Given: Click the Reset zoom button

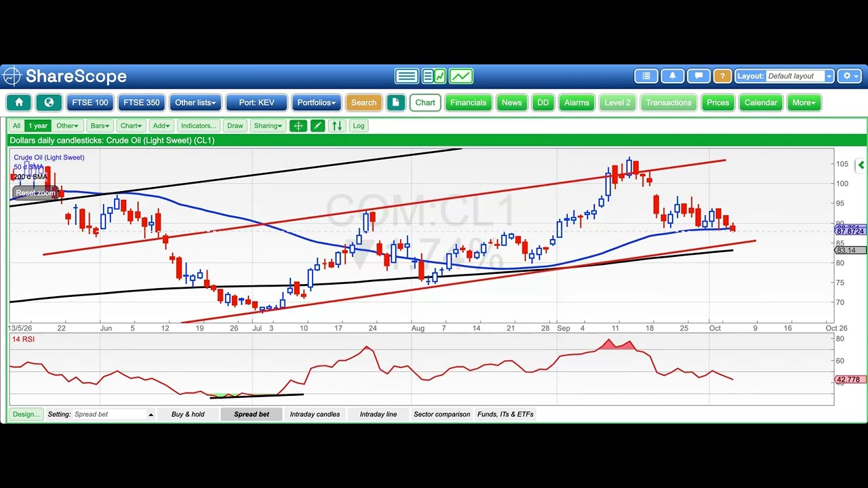Looking at the screenshot, I should (36, 192).
